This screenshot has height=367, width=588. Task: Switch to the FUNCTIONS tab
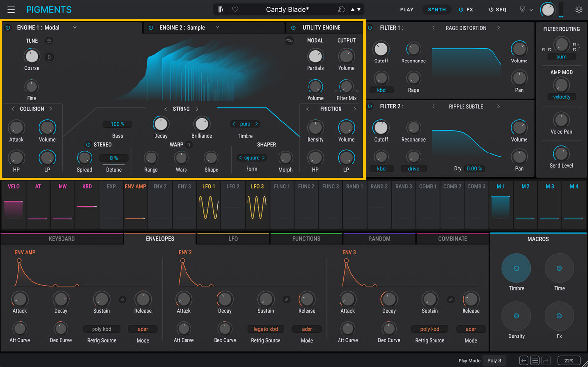pyautogui.click(x=307, y=239)
